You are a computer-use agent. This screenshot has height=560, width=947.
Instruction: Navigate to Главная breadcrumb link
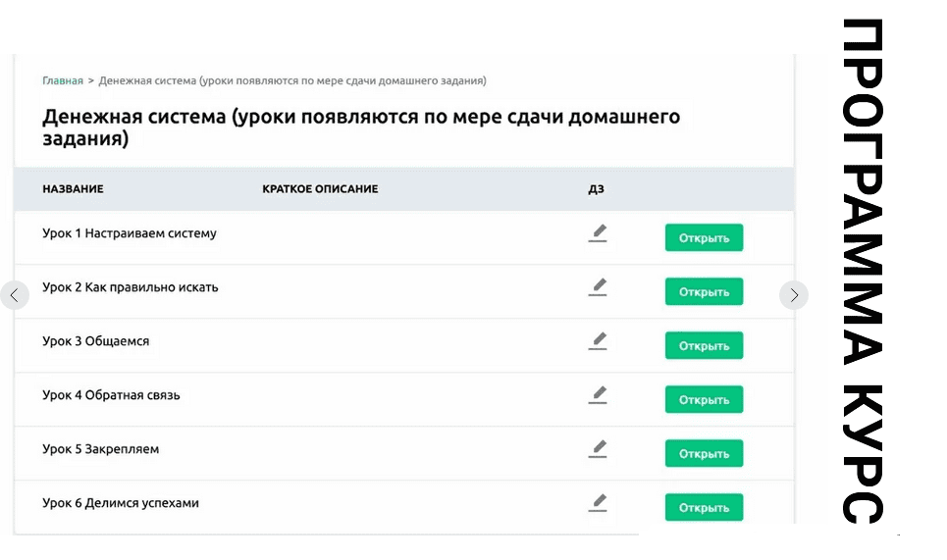pos(62,80)
